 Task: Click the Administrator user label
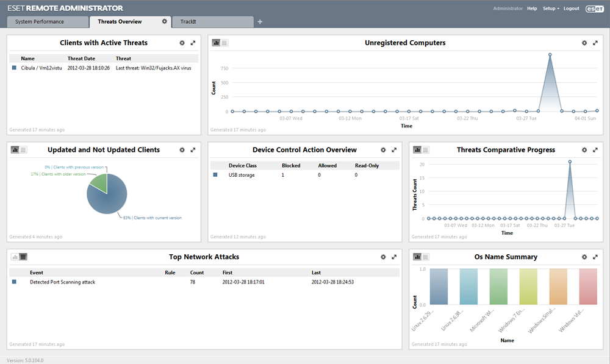508,9
